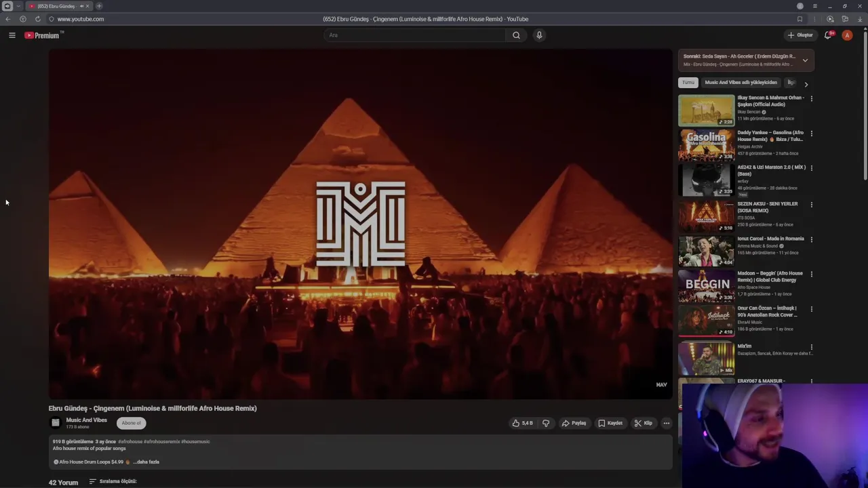
Task: Go back with browser back arrow
Action: pos(8,19)
